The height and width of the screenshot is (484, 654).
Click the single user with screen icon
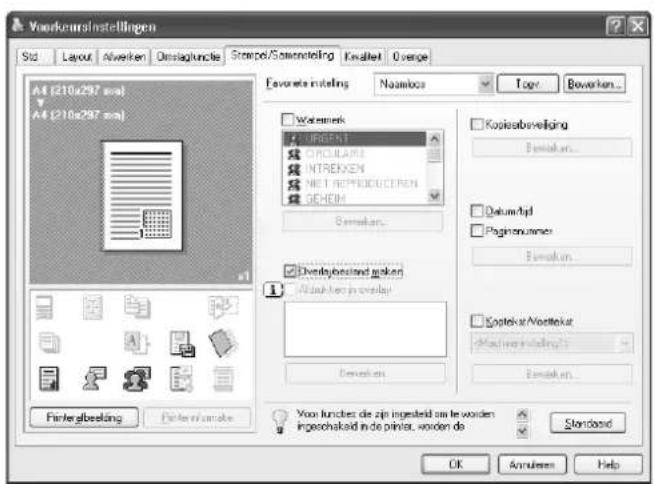tap(94, 379)
